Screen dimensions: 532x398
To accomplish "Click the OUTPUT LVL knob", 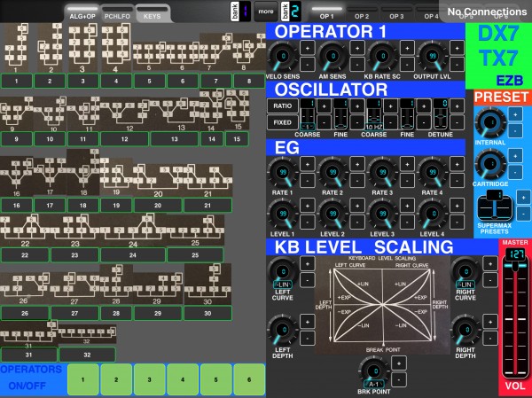I will coord(433,57).
